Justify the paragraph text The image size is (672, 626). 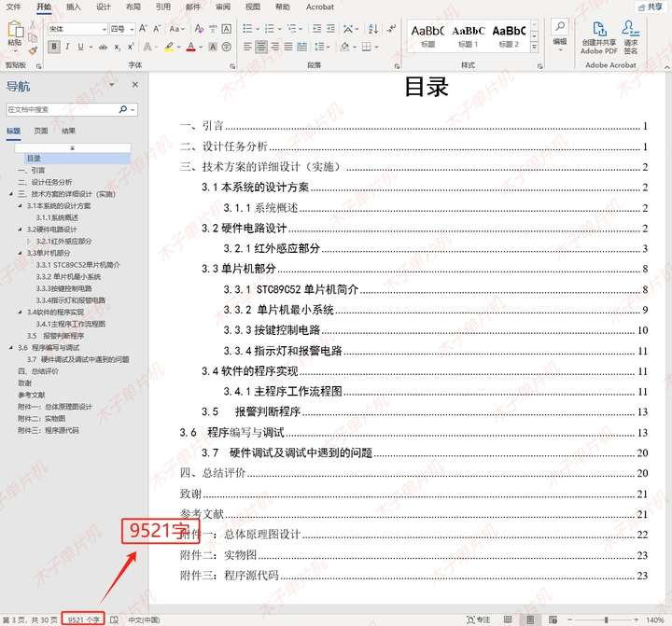point(288,47)
